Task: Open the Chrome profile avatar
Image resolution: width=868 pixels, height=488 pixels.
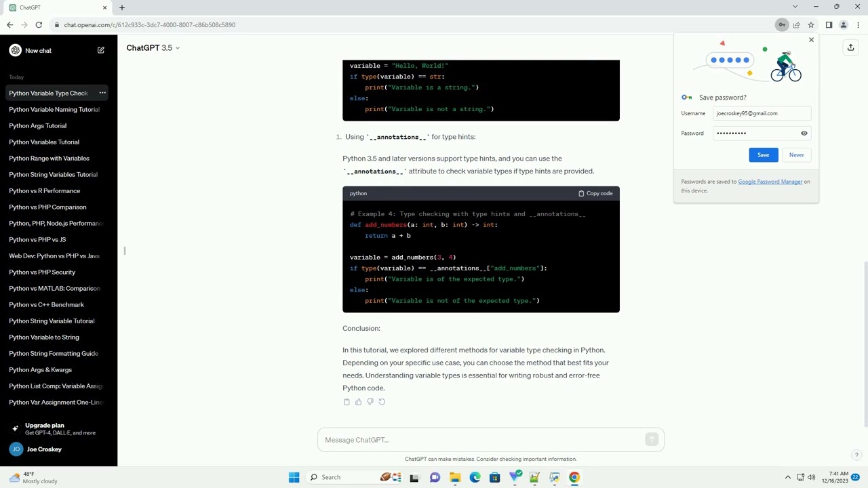Action: (x=844, y=25)
